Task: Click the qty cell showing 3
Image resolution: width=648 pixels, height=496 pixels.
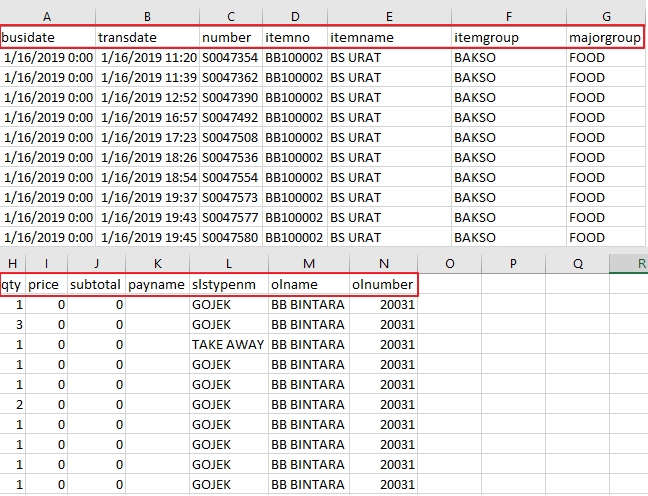Action: pos(12,325)
